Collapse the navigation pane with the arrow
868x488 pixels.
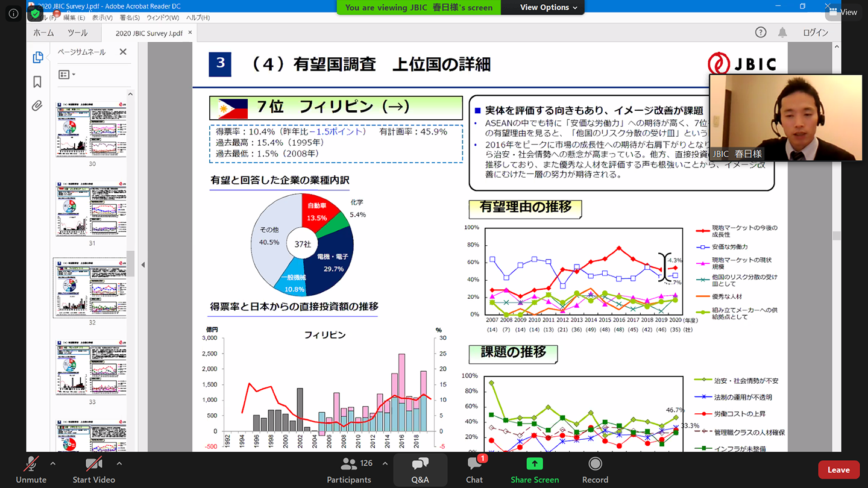tap(143, 264)
